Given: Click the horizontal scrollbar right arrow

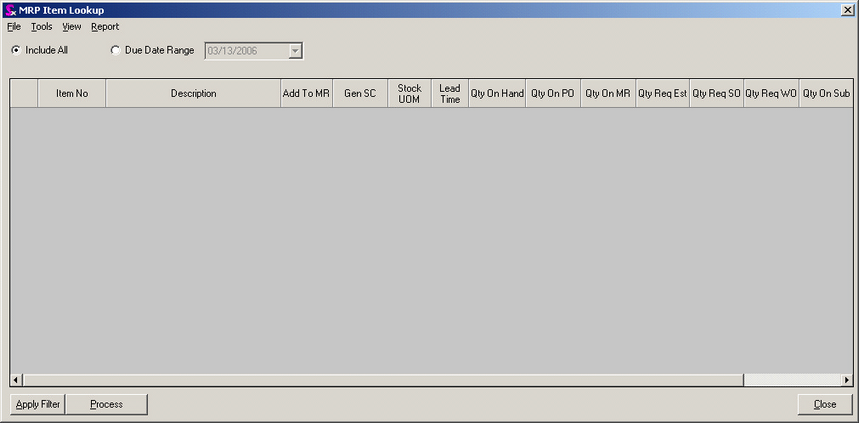Looking at the screenshot, I should tap(848, 380).
